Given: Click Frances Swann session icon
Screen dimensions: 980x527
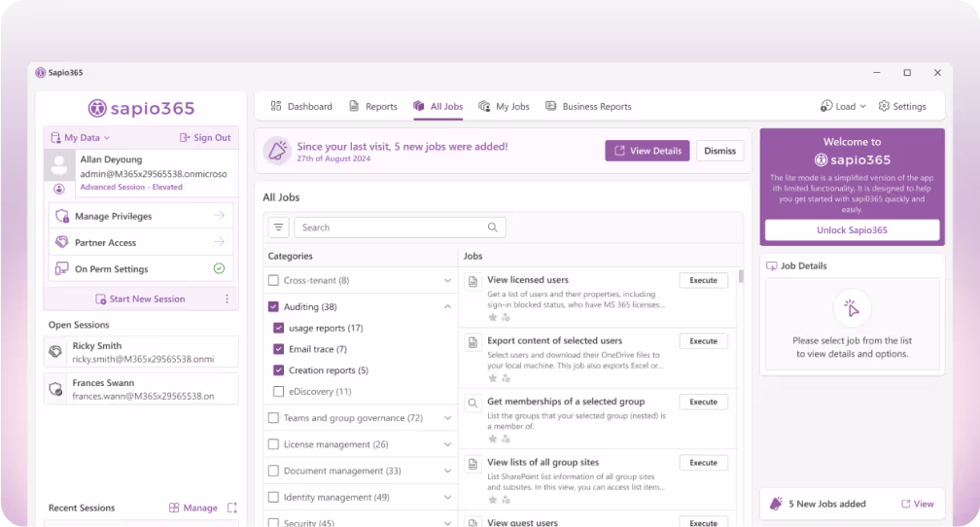Looking at the screenshot, I should 55,389.
